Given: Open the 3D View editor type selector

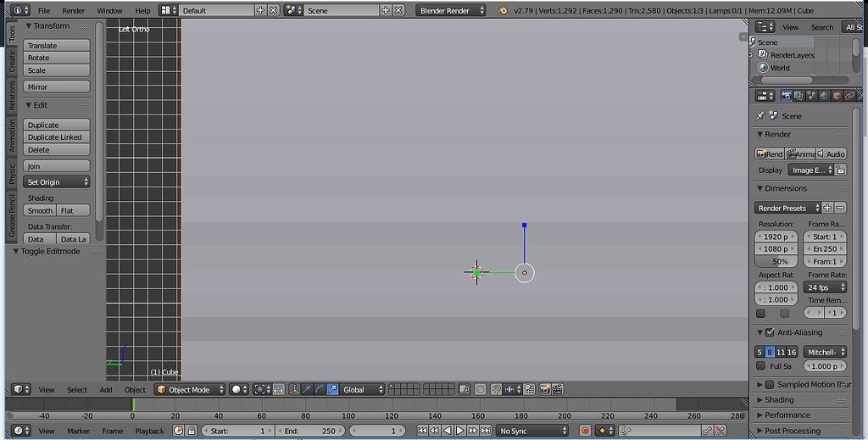Looking at the screenshot, I should click(21, 389).
